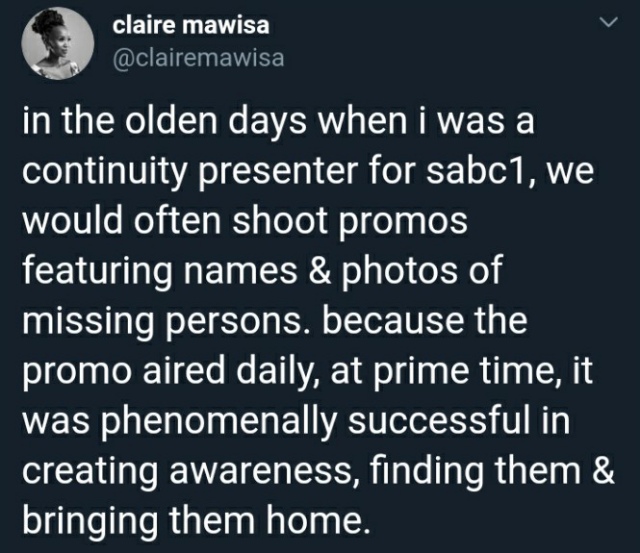Expand the tweet options chevron
The height and width of the screenshot is (553, 640).
click(x=609, y=22)
